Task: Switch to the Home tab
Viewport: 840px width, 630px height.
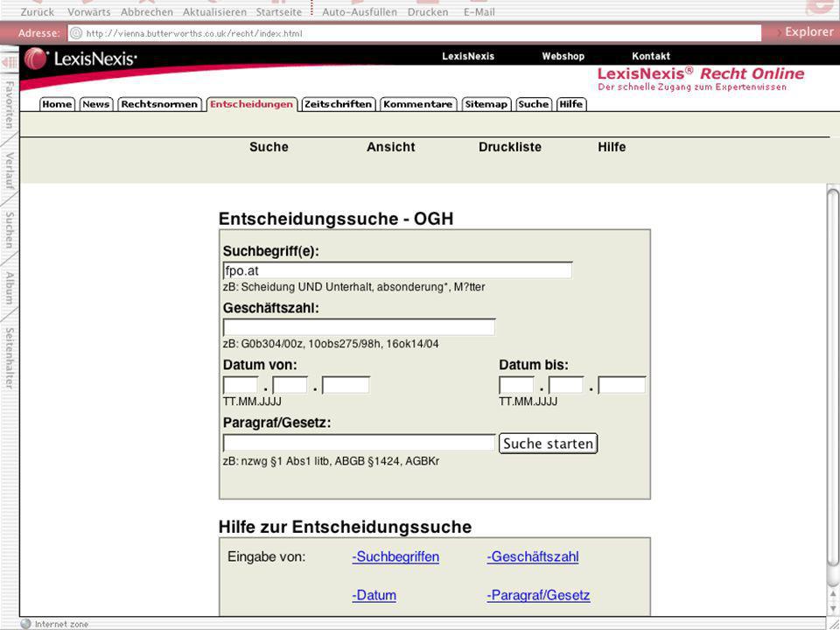Action: [x=58, y=104]
